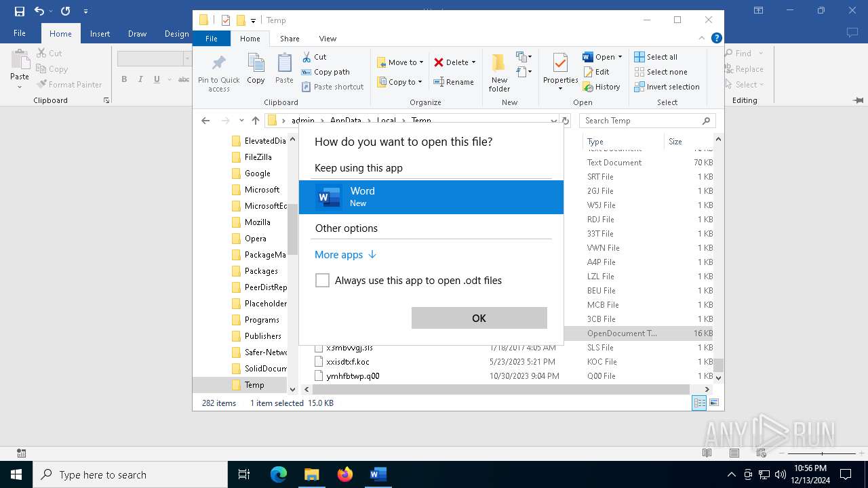The width and height of the screenshot is (868, 488).
Task: Click OK in open-with dialog
Action: click(479, 318)
